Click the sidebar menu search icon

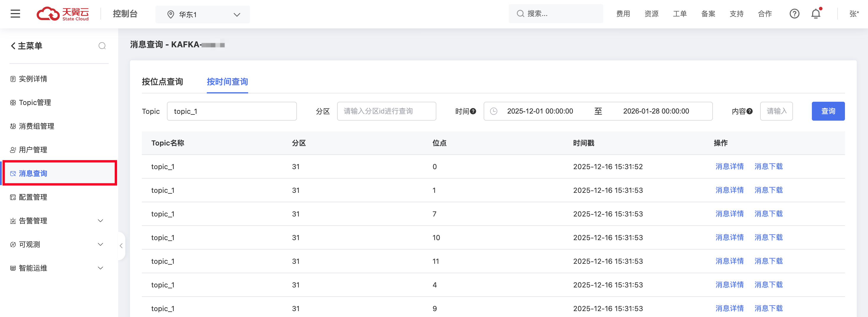tap(102, 46)
